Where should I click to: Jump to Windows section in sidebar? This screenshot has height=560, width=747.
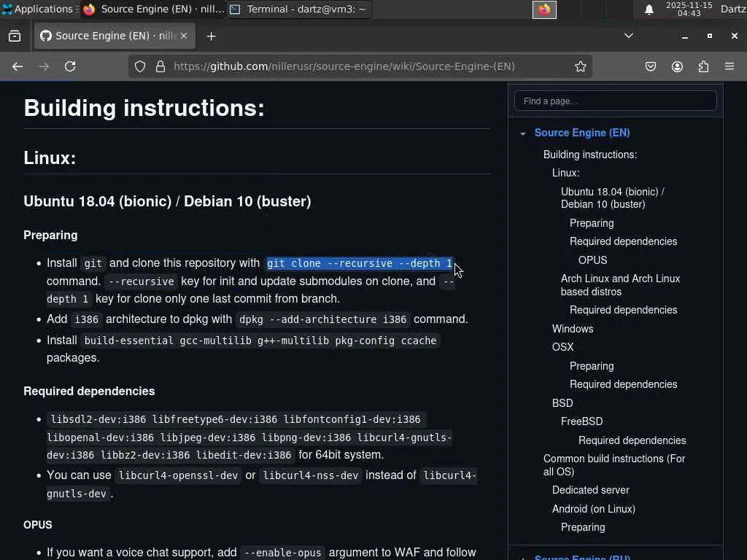(573, 329)
